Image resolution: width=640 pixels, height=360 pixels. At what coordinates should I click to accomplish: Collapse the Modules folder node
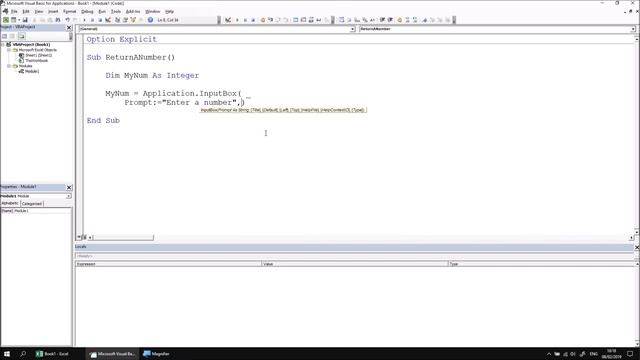click(9, 66)
